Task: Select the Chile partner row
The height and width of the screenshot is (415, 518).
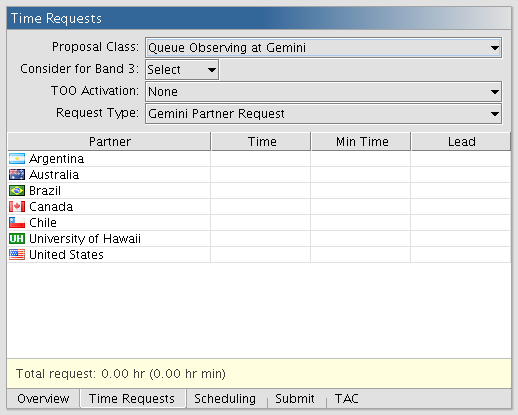Action: point(259,223)
